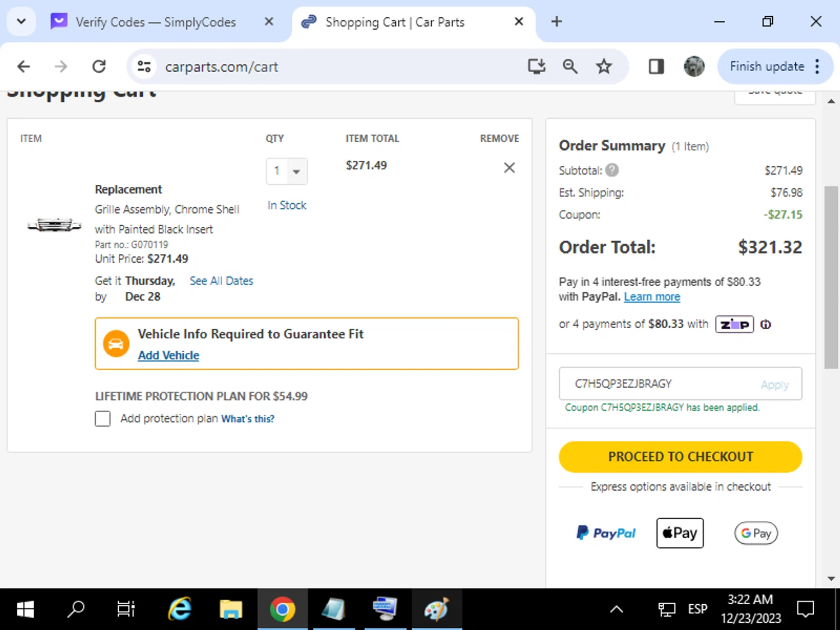Image resolution: width=840 pixels, height=630 pixels.
Task: Choose the Apple Pay button
Action: point(680,533)
